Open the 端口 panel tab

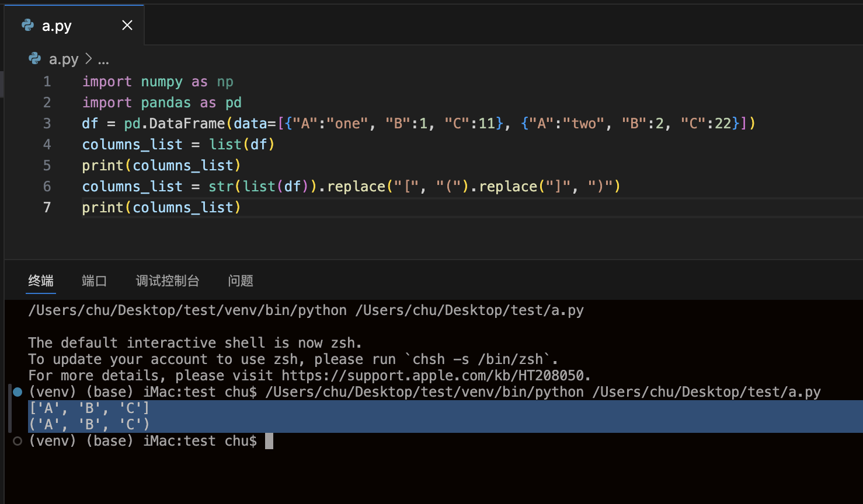[x=94, y=281]
